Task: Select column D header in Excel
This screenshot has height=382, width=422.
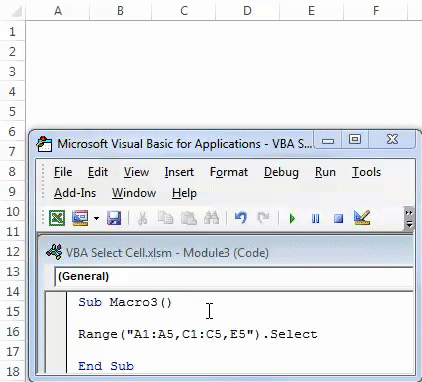Action: 247,11
